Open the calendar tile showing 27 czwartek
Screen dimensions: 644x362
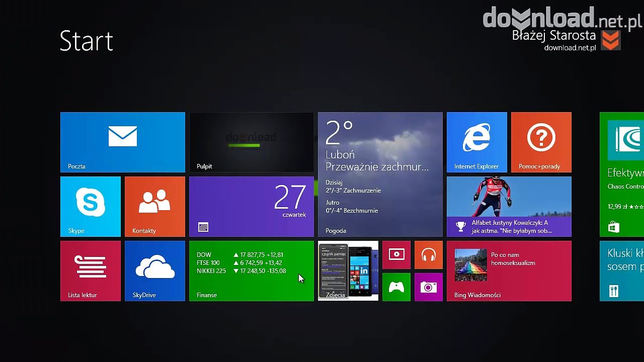[252, 207]
